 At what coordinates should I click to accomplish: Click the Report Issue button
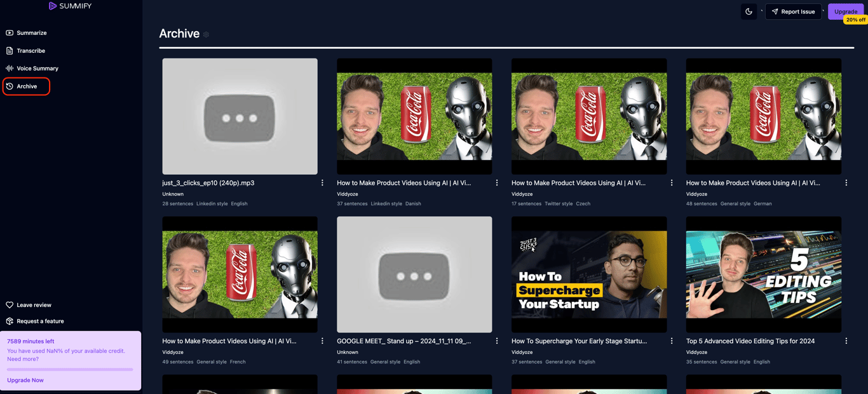tap(793, 11)
